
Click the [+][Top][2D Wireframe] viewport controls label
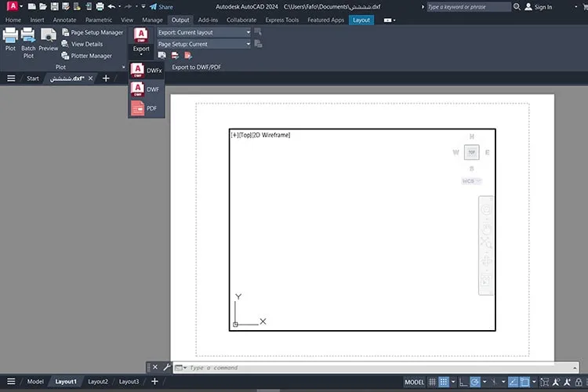click(260, 135)
